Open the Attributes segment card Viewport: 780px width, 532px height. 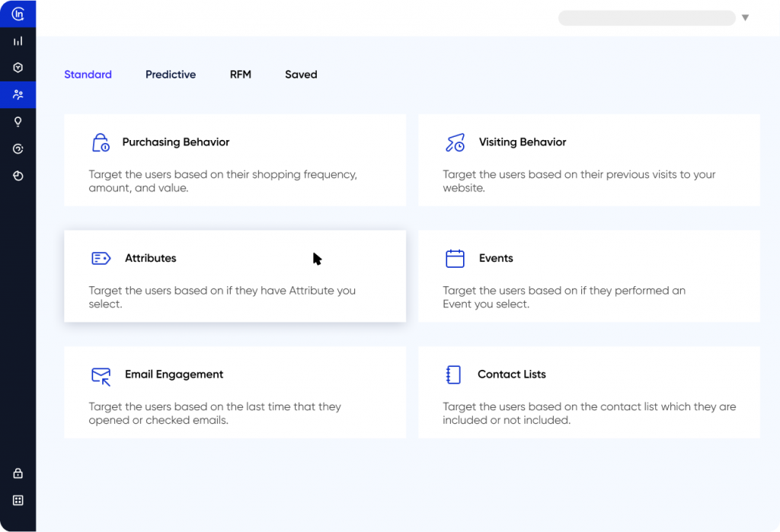point(235,276)
